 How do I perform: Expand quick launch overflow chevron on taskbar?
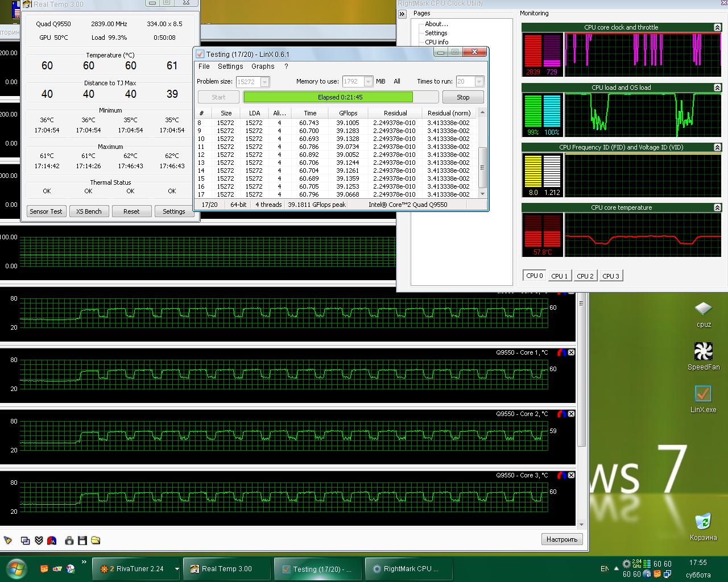pos(84,562)
